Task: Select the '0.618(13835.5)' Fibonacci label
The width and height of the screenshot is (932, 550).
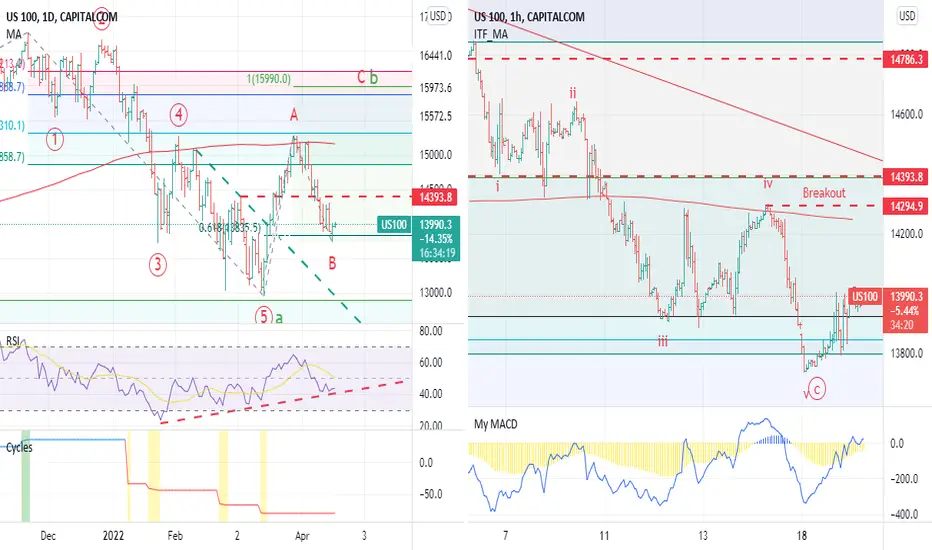Action: coord(229,228)
